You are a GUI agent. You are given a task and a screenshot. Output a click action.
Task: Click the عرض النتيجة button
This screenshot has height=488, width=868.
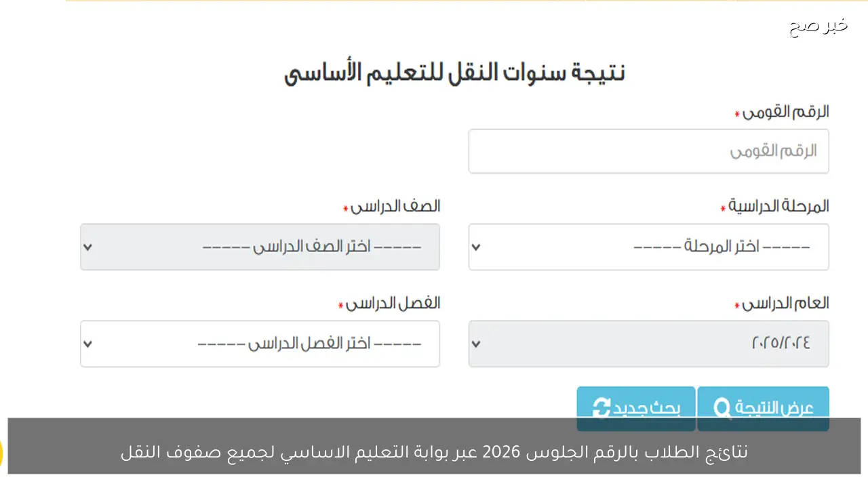tap(763, 409)
